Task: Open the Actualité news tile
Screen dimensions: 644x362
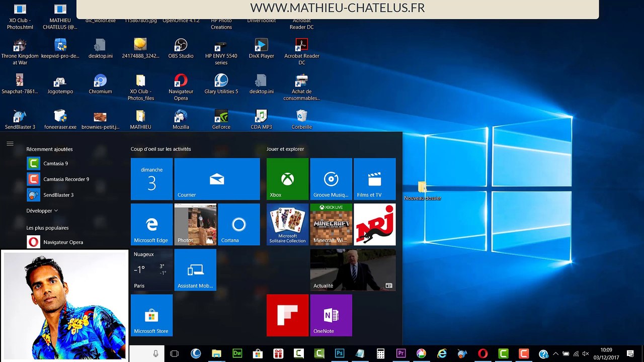Action: tap(353, 269)
